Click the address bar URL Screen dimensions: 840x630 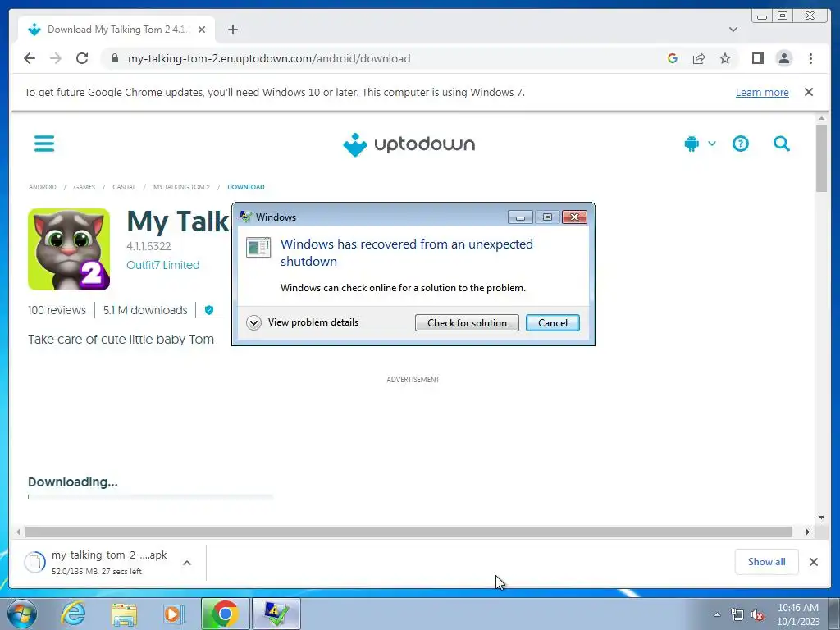(x=269, y=58)
